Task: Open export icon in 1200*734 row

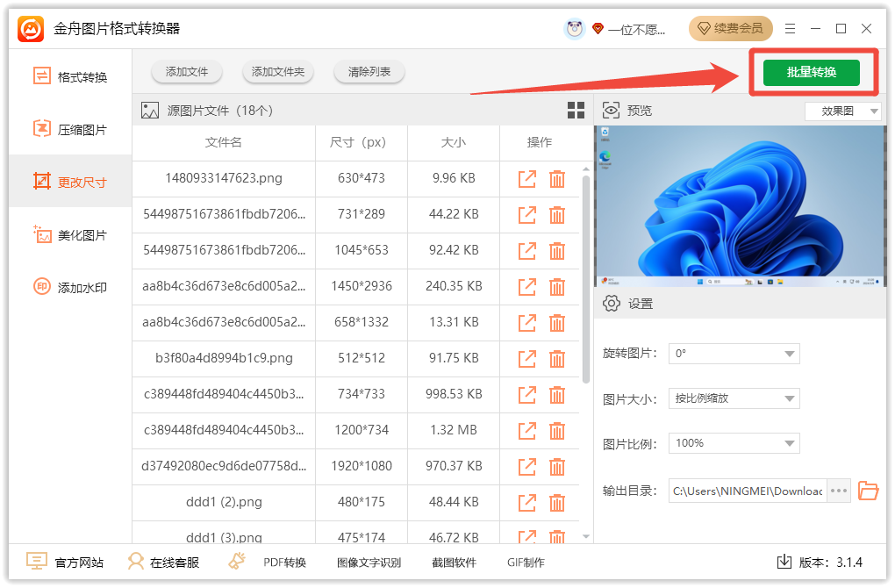Action: pyautogui.click(x=526, y=430)
